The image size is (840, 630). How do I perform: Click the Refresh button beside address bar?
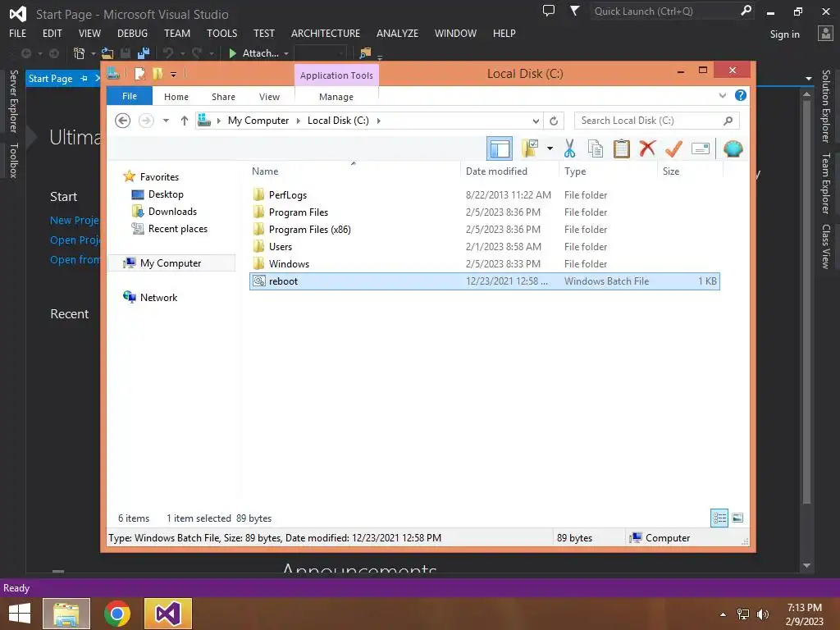pos(554,121)
